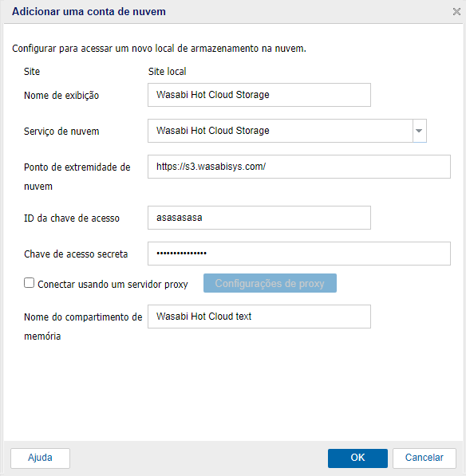Click the Chave de acesso secreta label
Image resolution: width=466 pixels, height=476 pixels.
click(76, 254)
